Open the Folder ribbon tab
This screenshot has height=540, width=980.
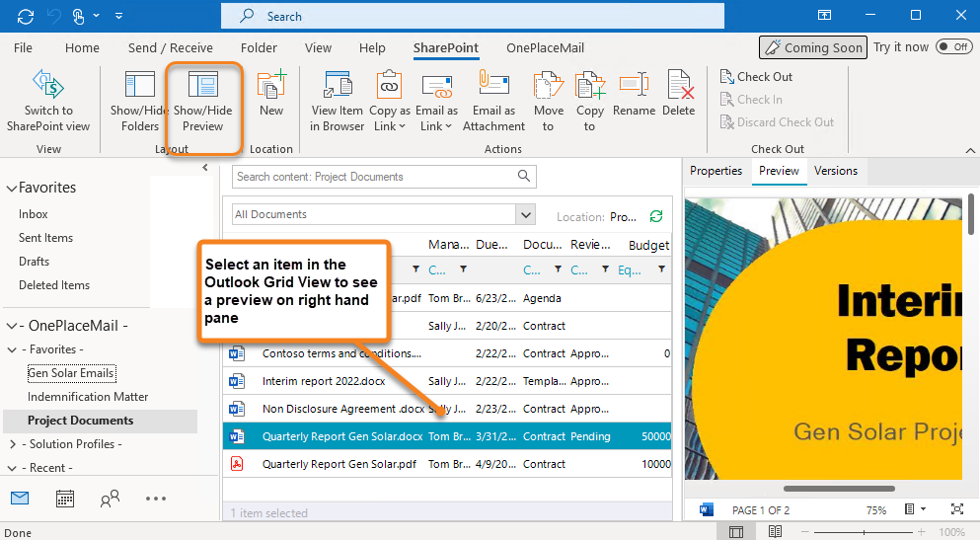click(x=259, y=47)
